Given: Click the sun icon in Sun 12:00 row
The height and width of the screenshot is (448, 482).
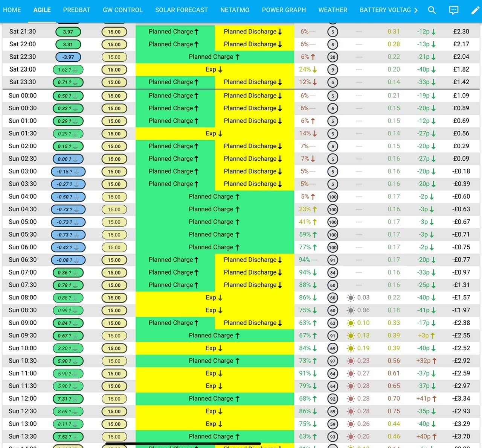Looking at the screenshot, I should coord(351,399).
